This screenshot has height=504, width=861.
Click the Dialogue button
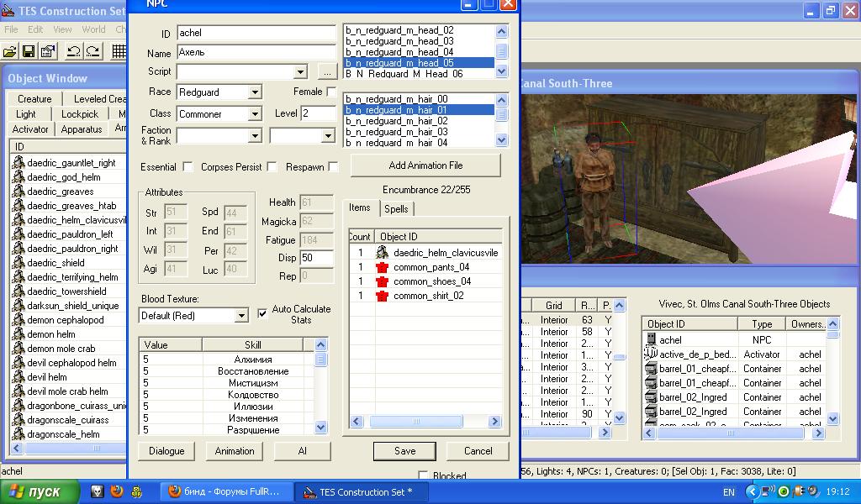click(166, 451)
